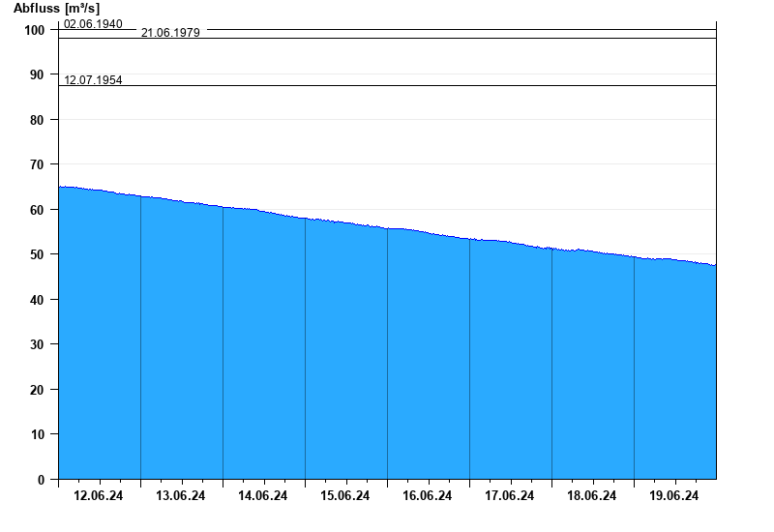Image resolution: width=774 pixels, height=532 pixels.
Task: Select the 21.06.1979 reference label
Action: tap(170, 33)
